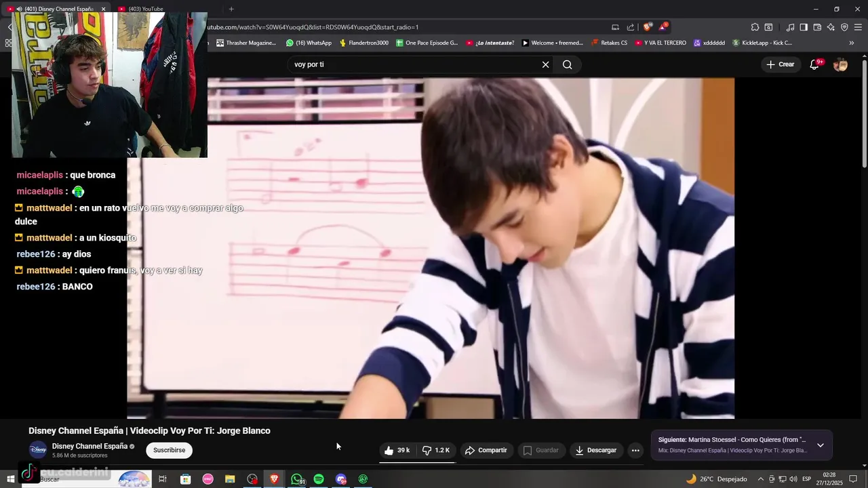This screenshot has height=488, width=868.
Task: Open the Brave VPN shield icon
Action: click(x=844, y=27)
